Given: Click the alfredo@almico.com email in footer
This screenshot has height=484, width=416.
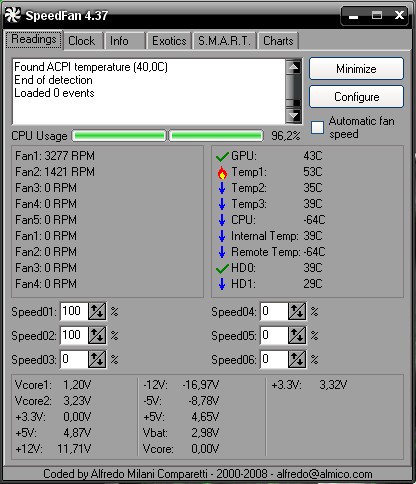Looking at the screenshot, I should [x=324, y=474].
